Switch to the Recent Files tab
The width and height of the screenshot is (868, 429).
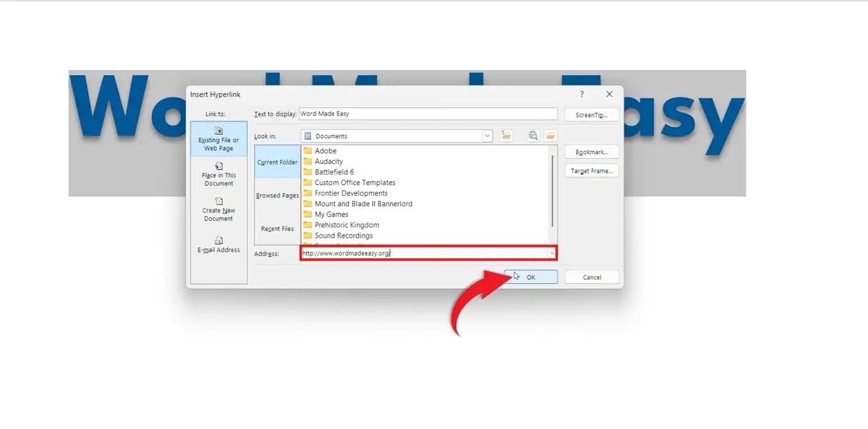[x=277, y=229]
